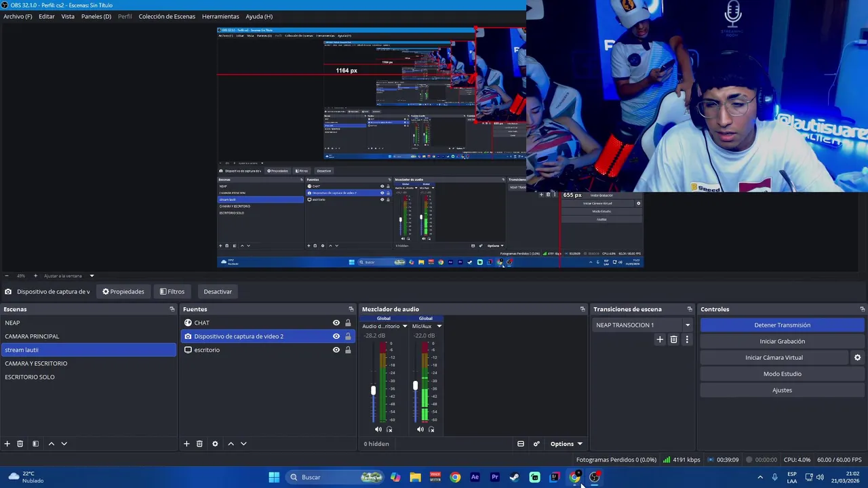This screenshot has width=868, height=488.
Task: Open the Ayuda (H) menu
Action: pos(259,16)
